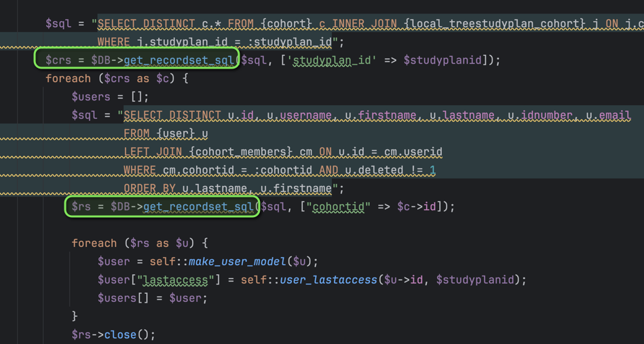The image size is (644, 344).
Task: Click get_recordset_sql in the $rs assignment
Action: (x=198, y=207)
